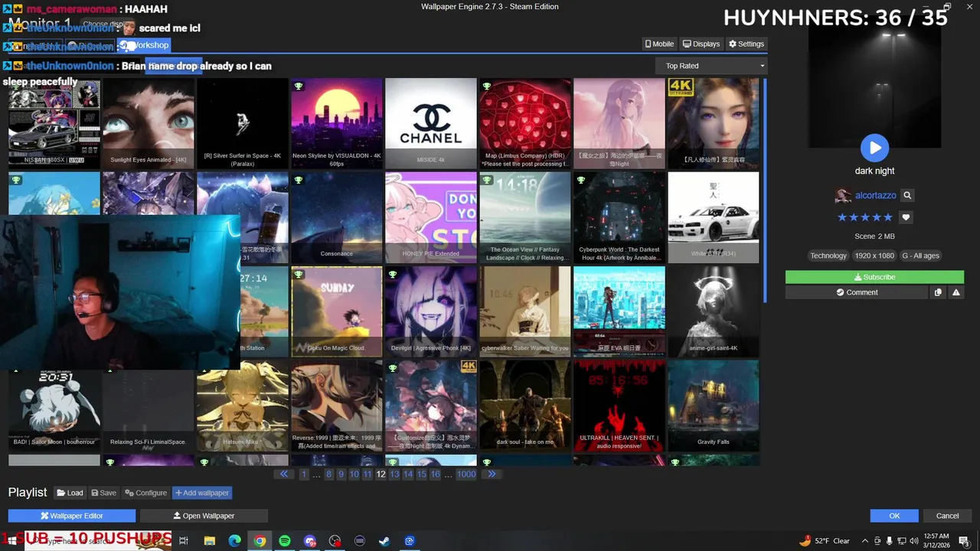Load a playlist
This screenshot has height=551, width=980.
[70, 493]
